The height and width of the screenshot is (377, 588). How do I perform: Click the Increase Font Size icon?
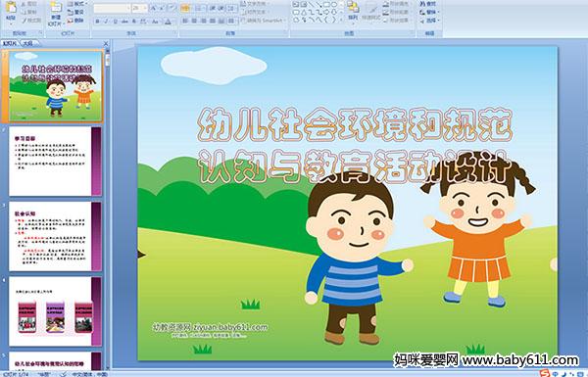[x=154, y=8]
